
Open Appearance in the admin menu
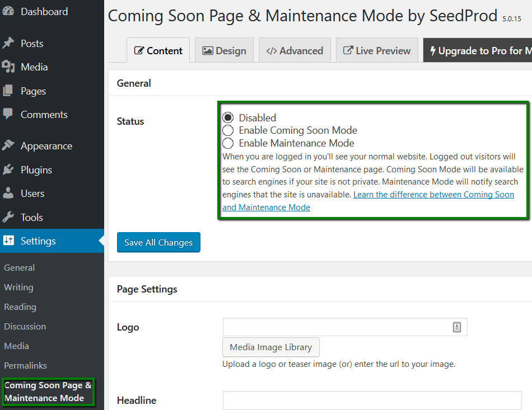[52, 145]
